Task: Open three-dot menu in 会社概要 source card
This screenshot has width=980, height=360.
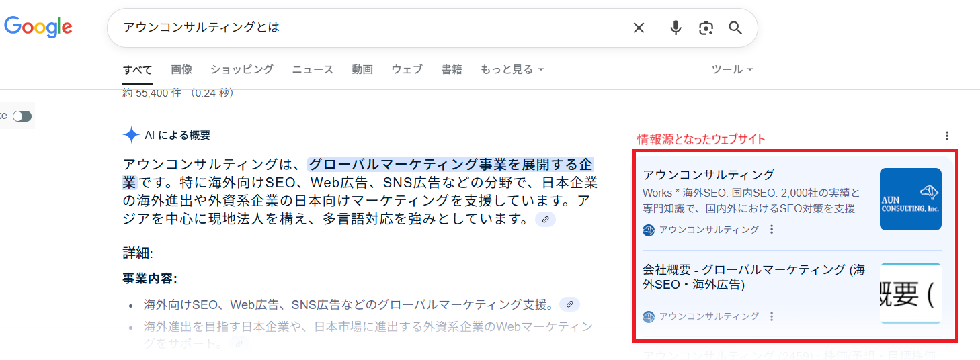Action: click(772, 316)
